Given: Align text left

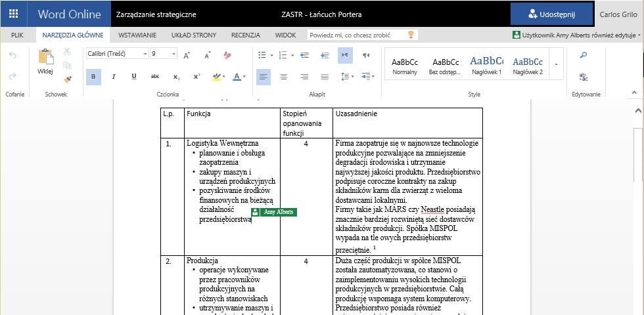Looking at the screenshot, I should click(x=264, y=77).
